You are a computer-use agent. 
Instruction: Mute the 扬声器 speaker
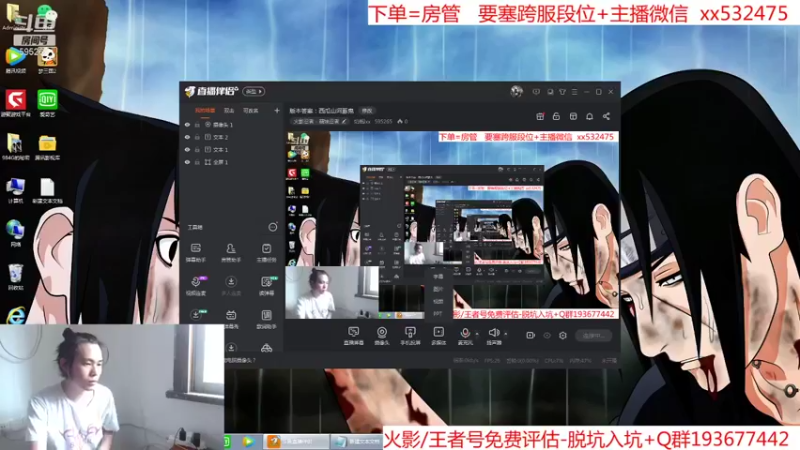494,336
